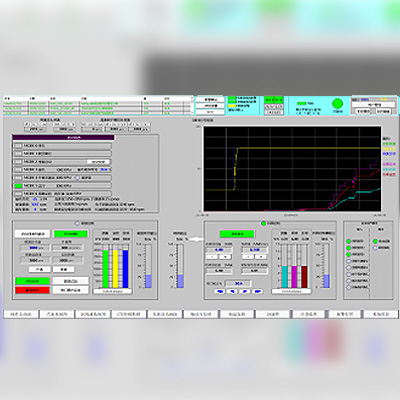
Task: Click the first blue arrow button under the right panel's value fields
Action: click(220, 291)
